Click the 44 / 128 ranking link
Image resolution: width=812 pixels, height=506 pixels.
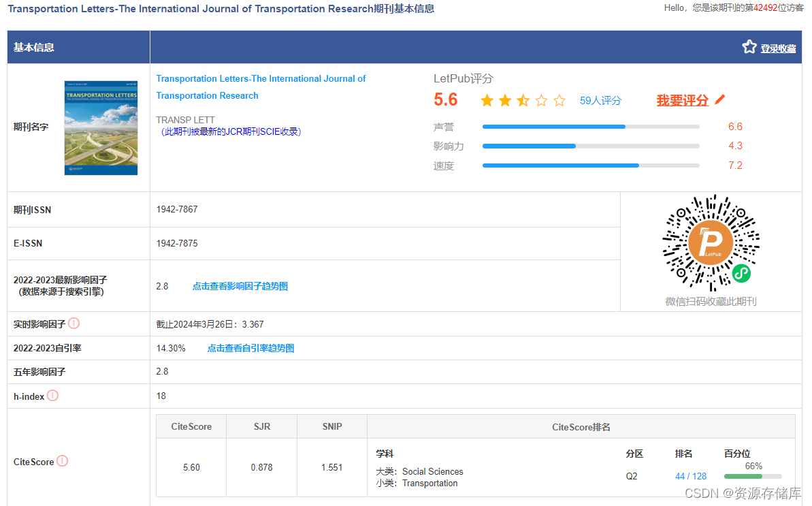coord(691,476)
